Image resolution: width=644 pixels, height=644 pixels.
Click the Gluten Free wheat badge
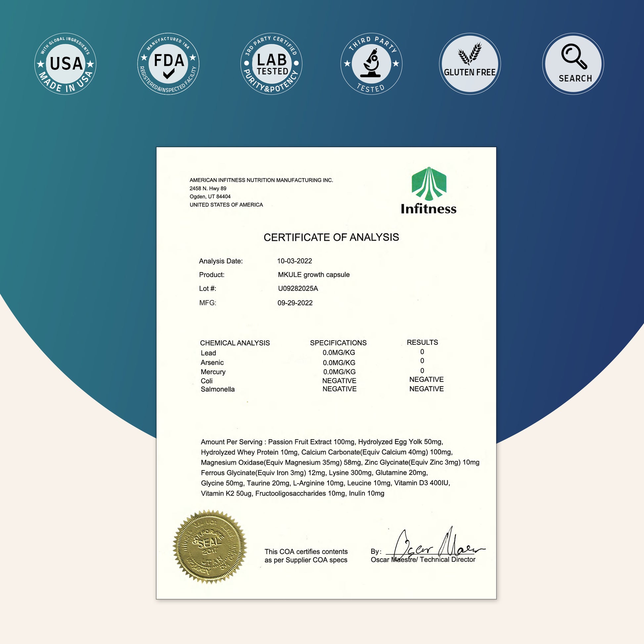coord(470,64)
